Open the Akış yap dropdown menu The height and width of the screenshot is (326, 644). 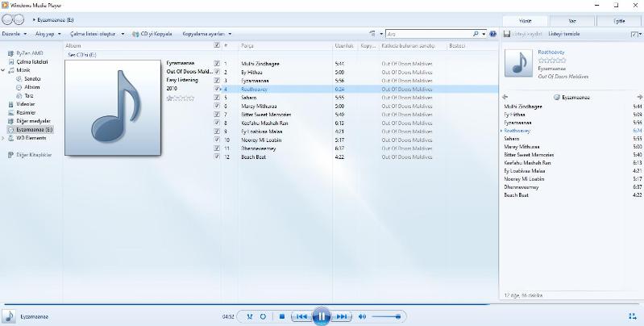pos(48,34)
